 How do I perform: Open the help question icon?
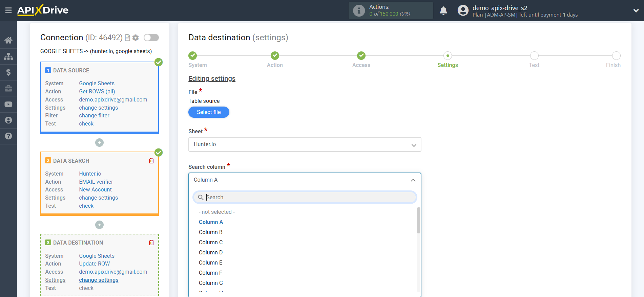click(x=8, y=136)
